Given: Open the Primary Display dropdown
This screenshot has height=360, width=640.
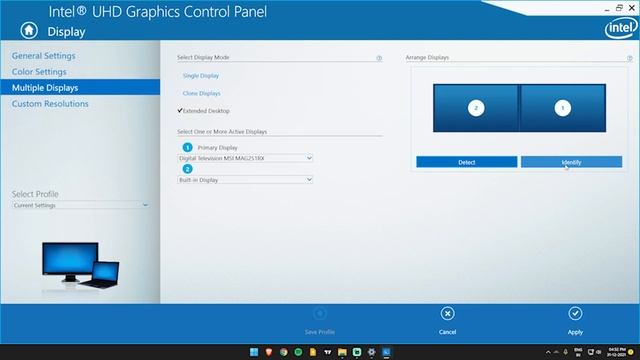Looking at the screenshot, I should 245,158.
